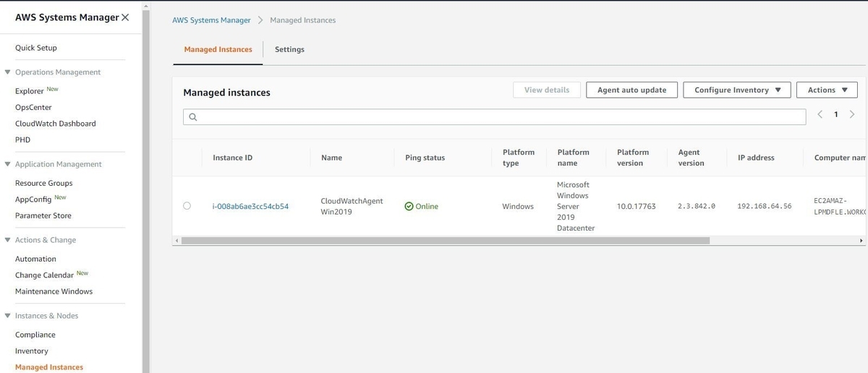Click IP address 192.168.64.56 cell
The image size is (868, 373).
point(765,206)
